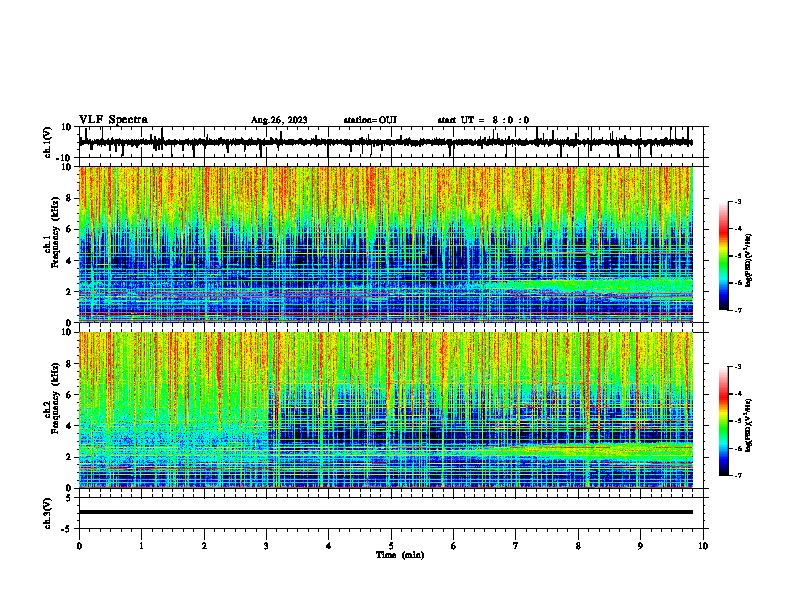
Task: Click time-axis tick label "10"
Action: (703, 546)
